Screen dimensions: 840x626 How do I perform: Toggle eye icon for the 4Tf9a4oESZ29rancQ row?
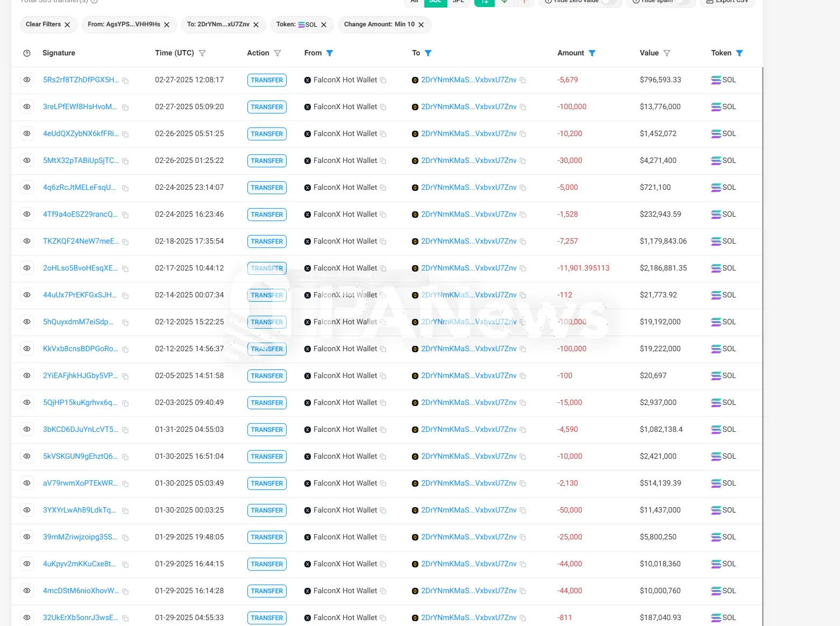click(27, 215)
